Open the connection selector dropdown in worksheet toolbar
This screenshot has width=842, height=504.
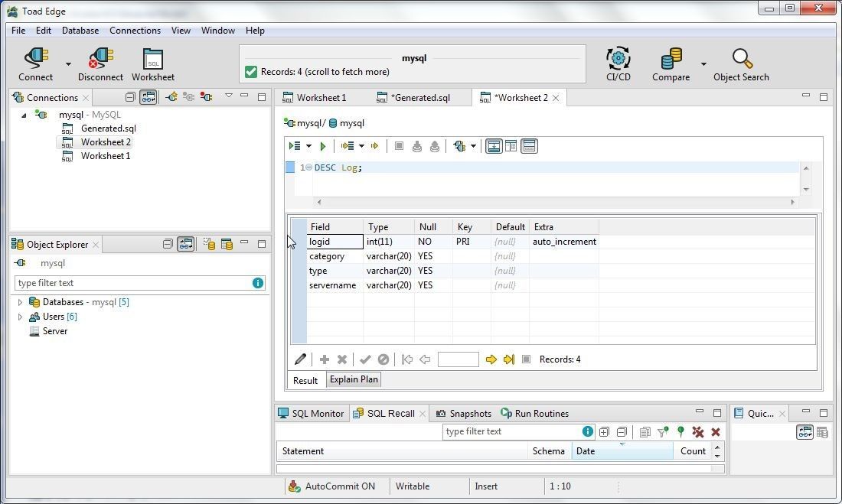pyautogui.click(x=473, y=146)
